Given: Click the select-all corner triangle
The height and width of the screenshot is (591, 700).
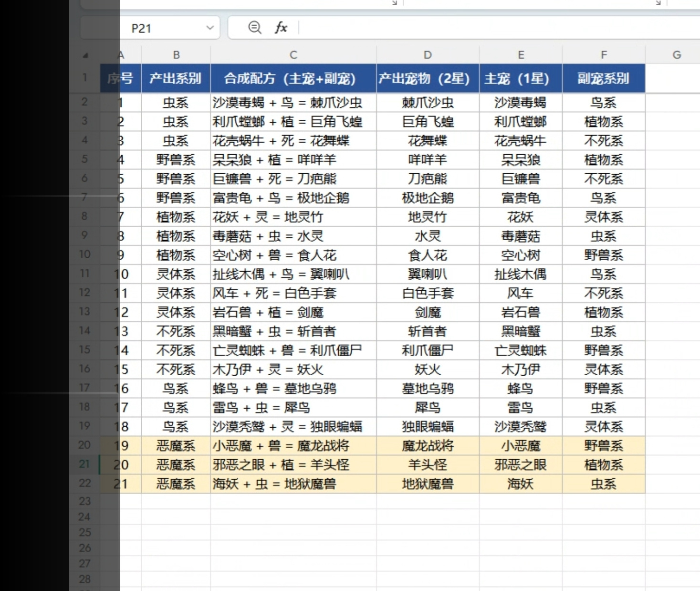Looking at the screenshot, I should [85, 55].
